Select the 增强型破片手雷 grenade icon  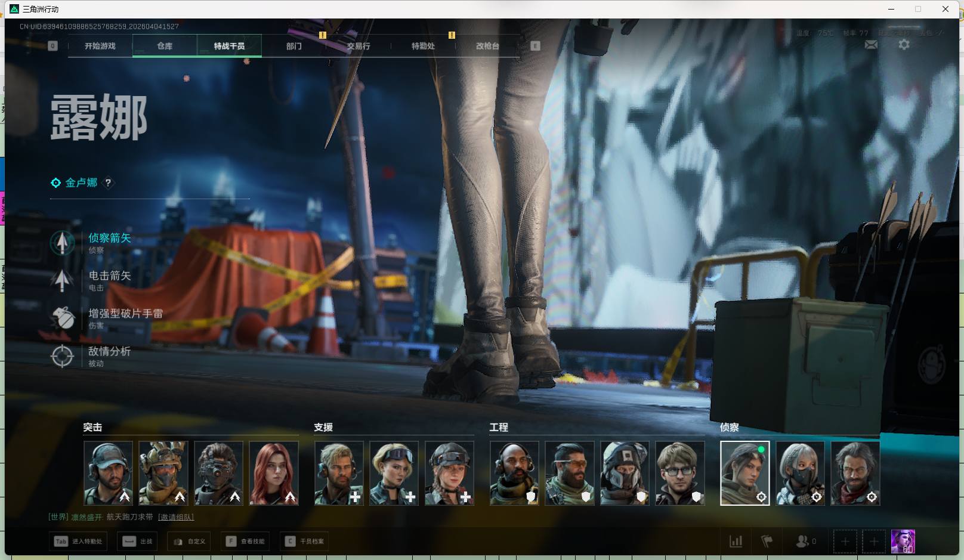coord(62,318)
